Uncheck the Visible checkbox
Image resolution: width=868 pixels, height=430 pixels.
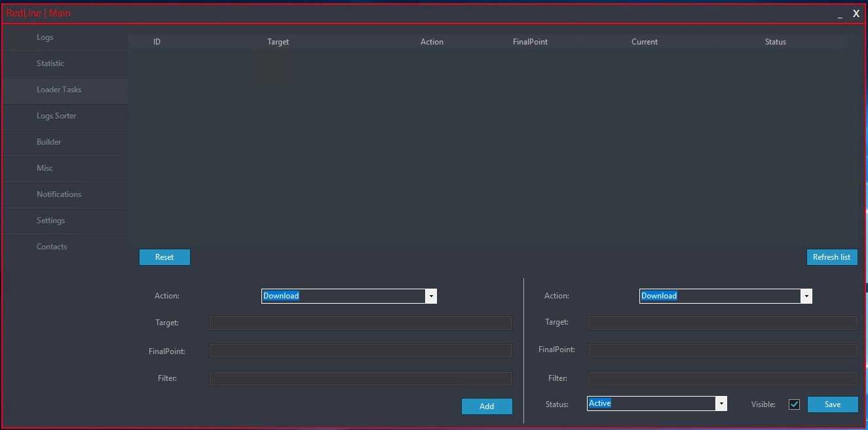795,404
